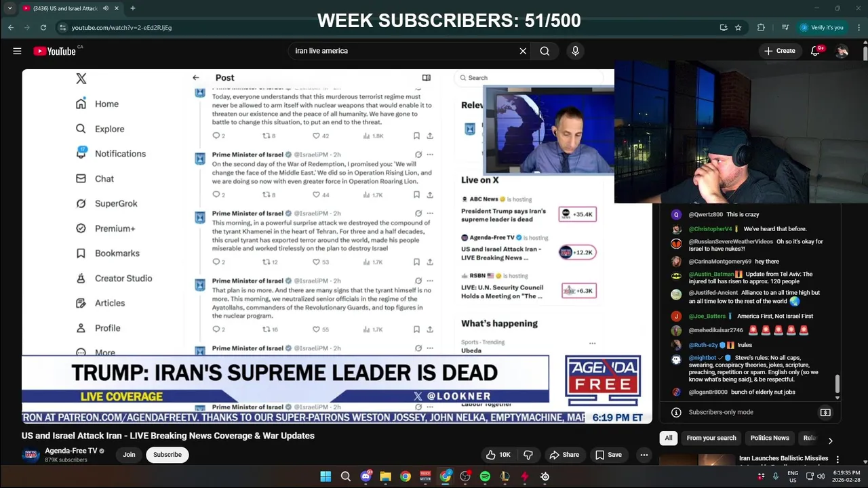The height and width of the screenshot is (488, 868).
Task: Toggle Subscribe for Agenda-Free TV
Action: [167, 455]
